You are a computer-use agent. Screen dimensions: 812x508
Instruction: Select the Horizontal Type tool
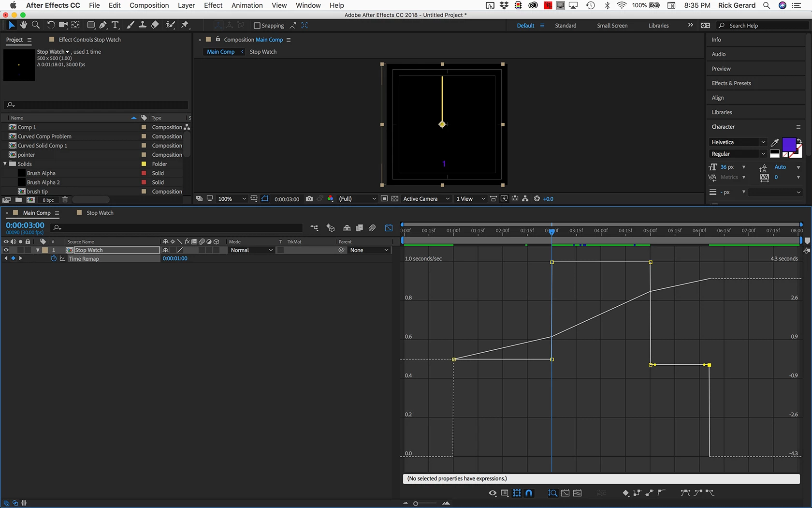click(115, 25)
